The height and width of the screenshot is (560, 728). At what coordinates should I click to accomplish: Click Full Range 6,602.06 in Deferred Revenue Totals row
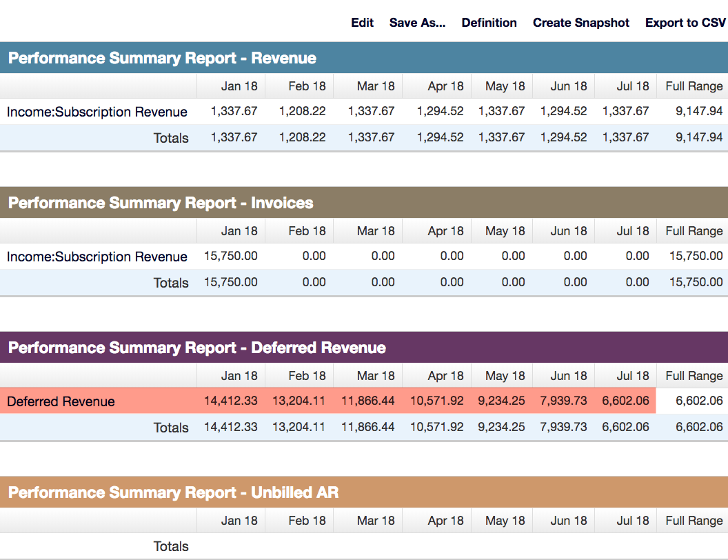[x=699, y=427]
